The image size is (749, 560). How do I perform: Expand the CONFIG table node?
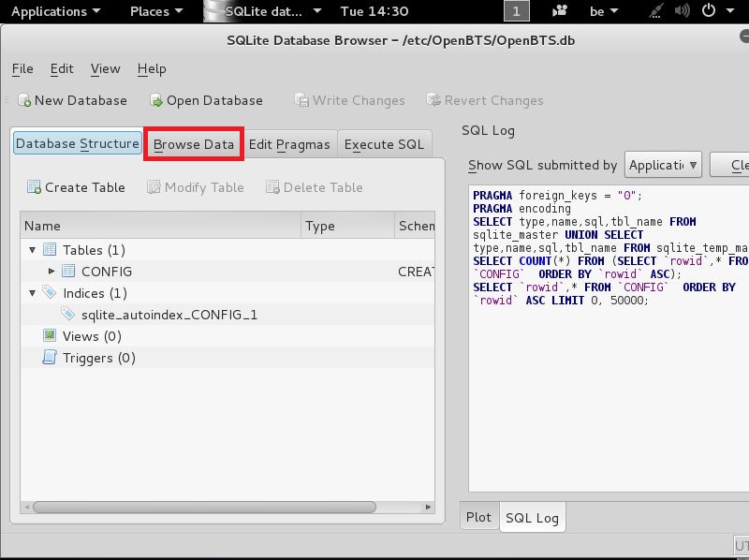51,271
